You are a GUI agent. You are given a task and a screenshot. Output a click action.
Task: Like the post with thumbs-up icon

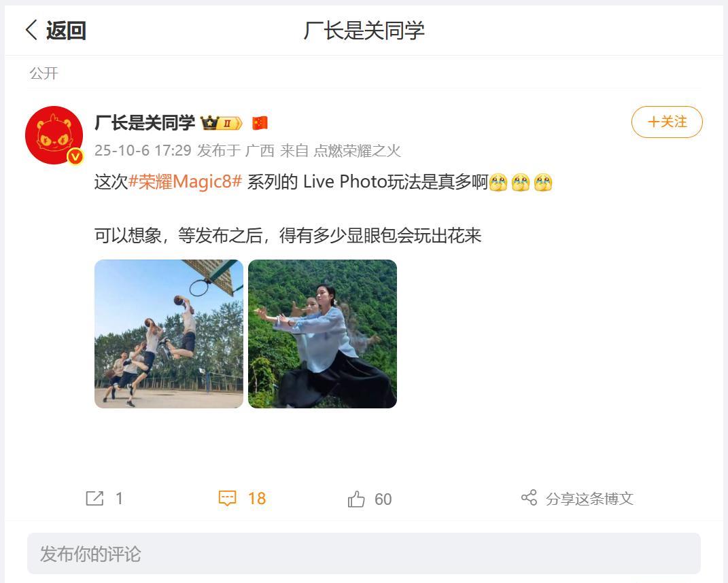click(x=356, y=499)
